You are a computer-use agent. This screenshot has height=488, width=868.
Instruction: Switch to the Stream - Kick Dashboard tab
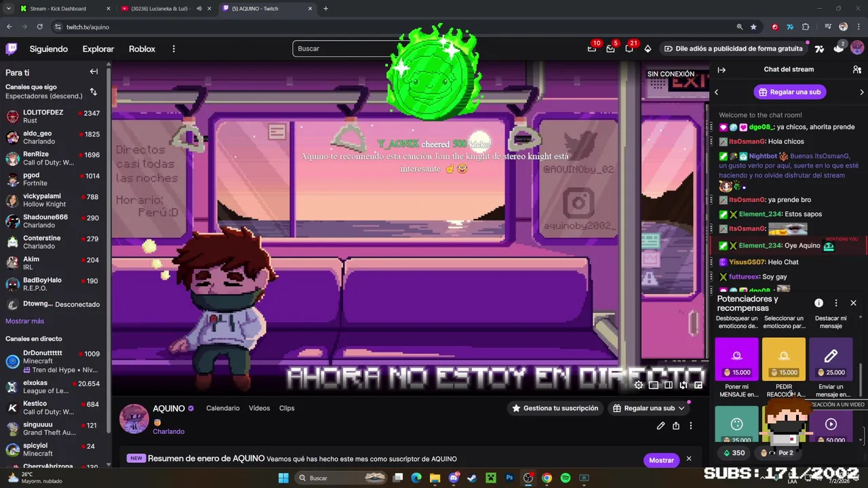pyautogui.click(x=65, y=9)
